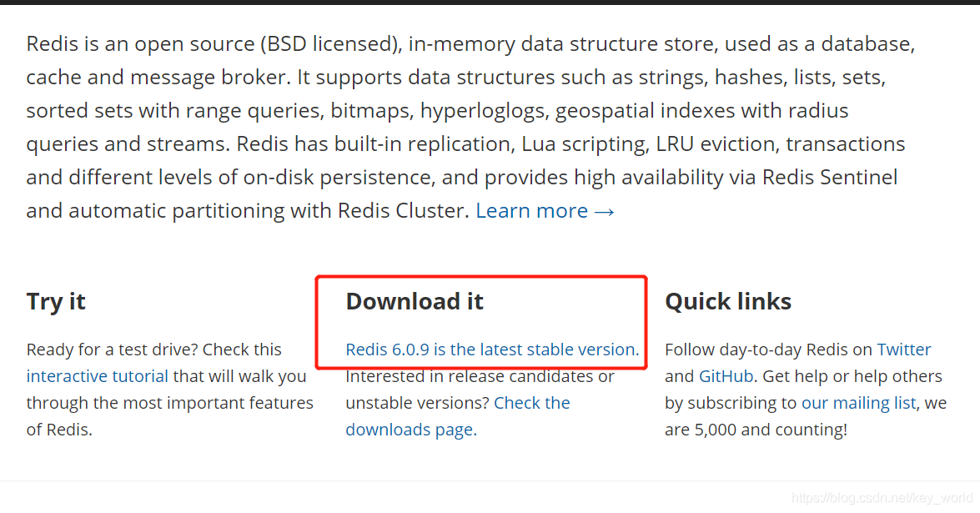
Task: Click the text 'are 5,000 and counting!'
Action: pos(756,430)
